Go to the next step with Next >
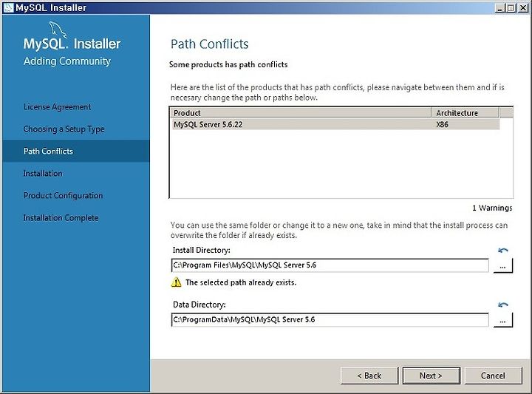Image resolution: width=532 pixels, height=394 pixels. (431, 376)
